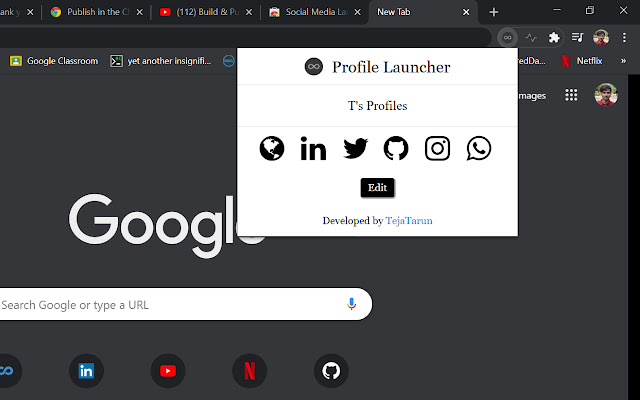Screen dimensions: 640x400
Task: Open the GitHub profile in popup
Action: pyautogui.click(x=396, y=148)
